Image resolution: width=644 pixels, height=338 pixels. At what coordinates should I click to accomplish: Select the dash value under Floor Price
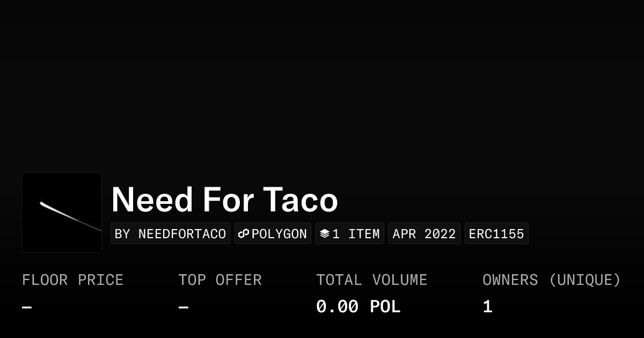click(x=27, y=307)
